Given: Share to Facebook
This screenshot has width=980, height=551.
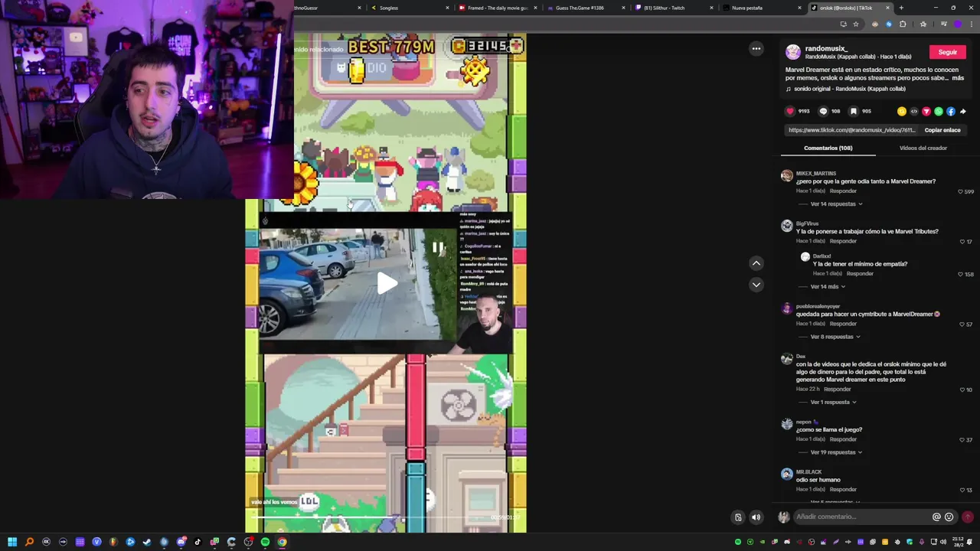Looking at the screenshot, I should pos(951,111).
